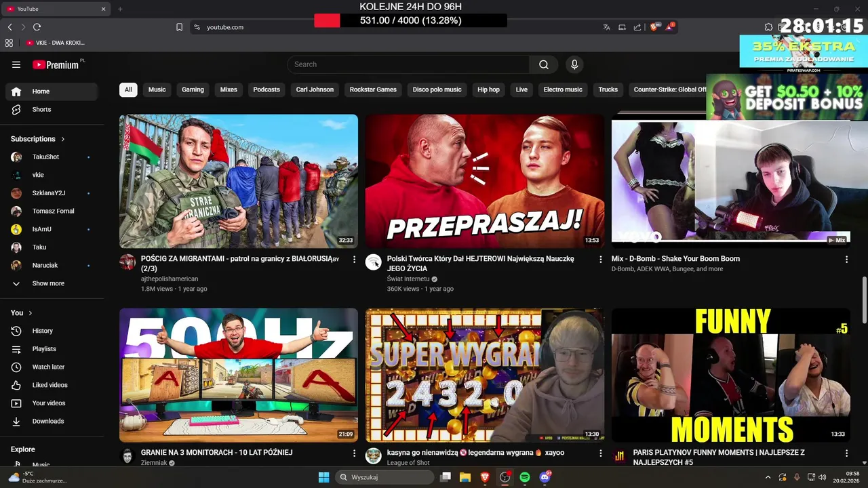Viewport: 868px width, 488px height.
Task: Bookmark this page with bookmark icon
Action: 180,27
